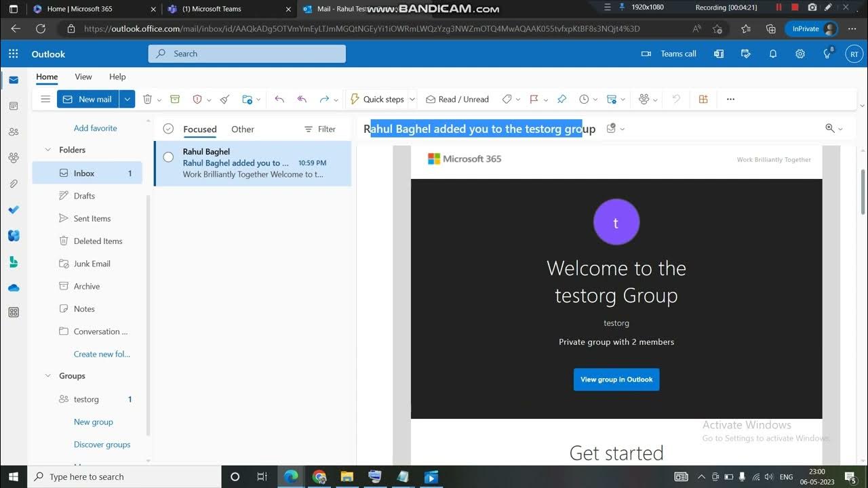Click the New mail button
The width and height of the screenshot is (868, 488).
[88, 99]
